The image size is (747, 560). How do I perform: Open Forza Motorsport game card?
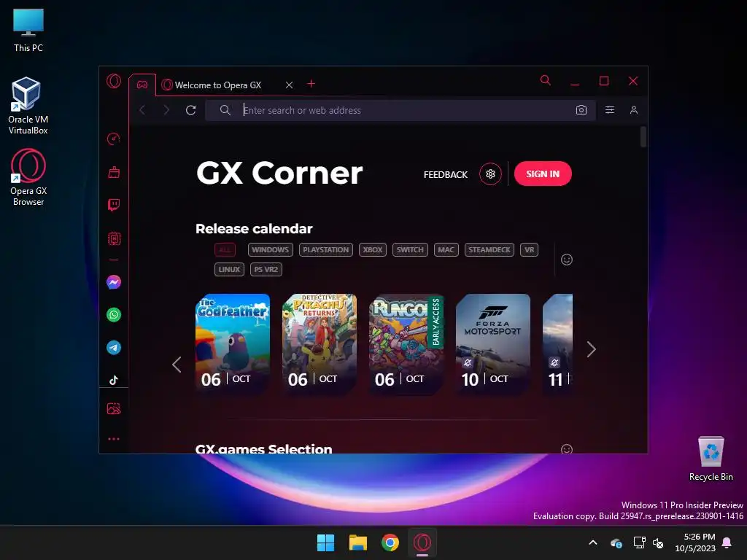[493, 344]
